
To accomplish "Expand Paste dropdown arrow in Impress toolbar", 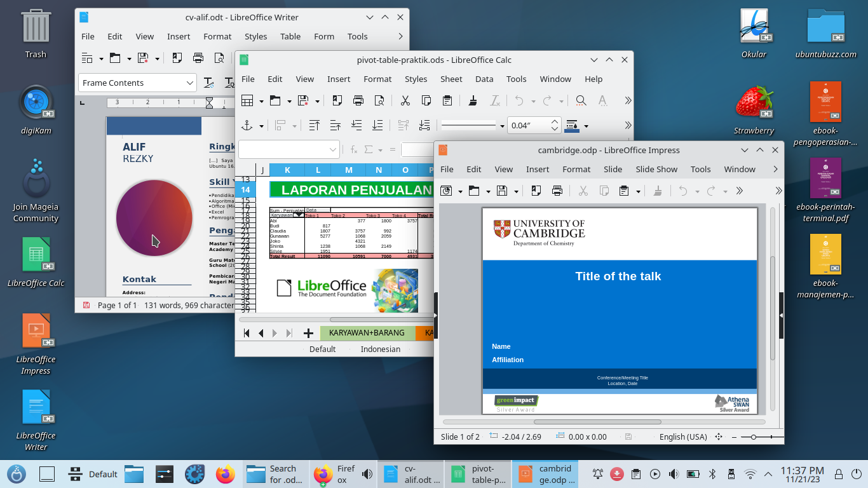I will [637, 191].
